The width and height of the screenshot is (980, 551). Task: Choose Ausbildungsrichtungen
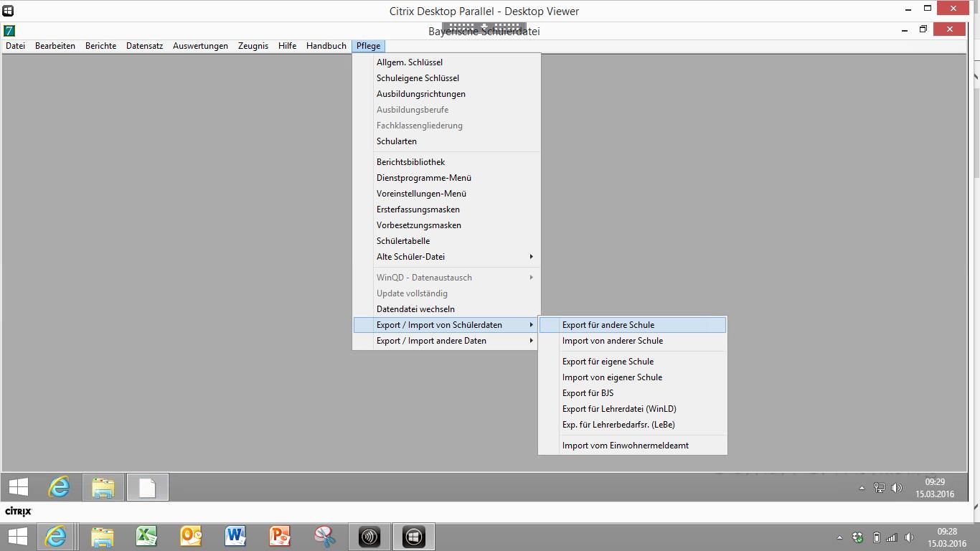[446, 94]
